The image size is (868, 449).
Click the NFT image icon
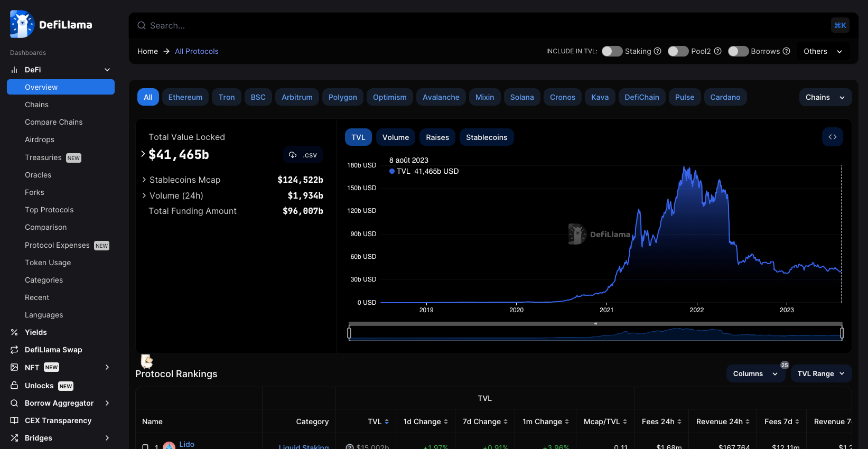point(14,367)
